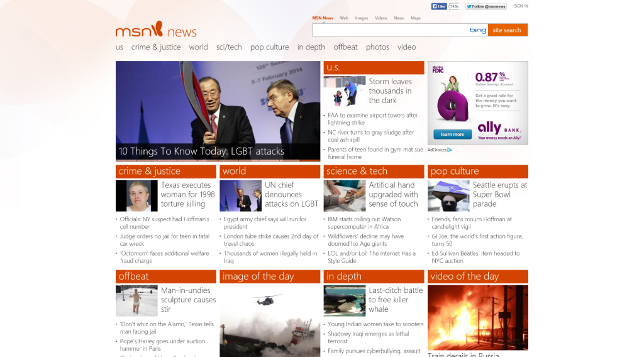Click the Facebook Like button

point(439,6)
